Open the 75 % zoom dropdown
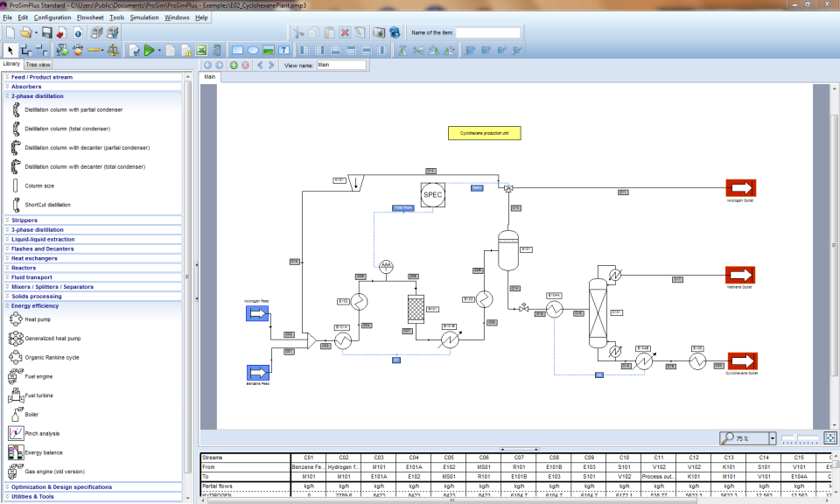840x504 pixels. coord(773,438)
